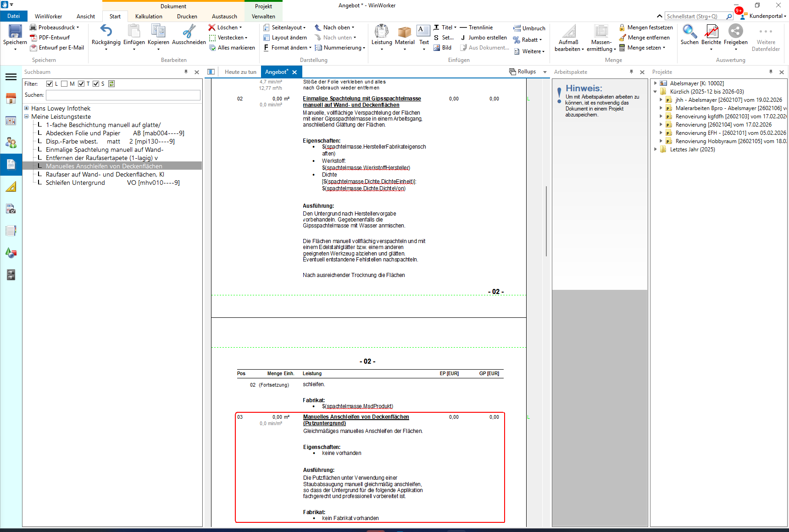The image size is (789, 532).
Task: Enable the M filter checkbox
Action: (x=64, y=84)
